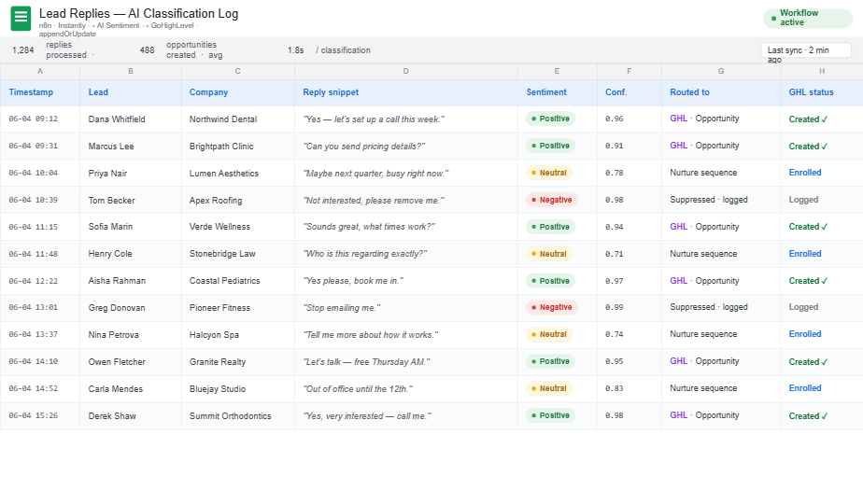Click Nurture sequence in Henry Cole row
Viewport: 863px width, 504px height.
[x=703, y=254]
